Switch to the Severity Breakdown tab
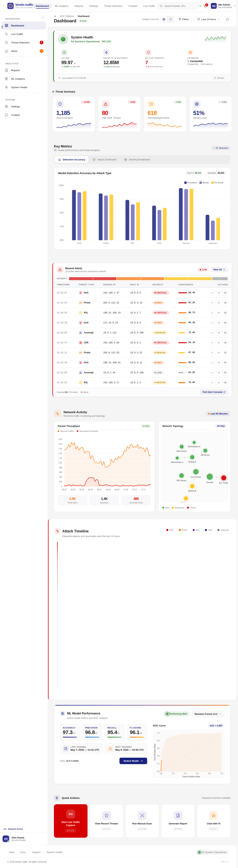Screen dimensions: 238x868 click(x=137, y=160)
